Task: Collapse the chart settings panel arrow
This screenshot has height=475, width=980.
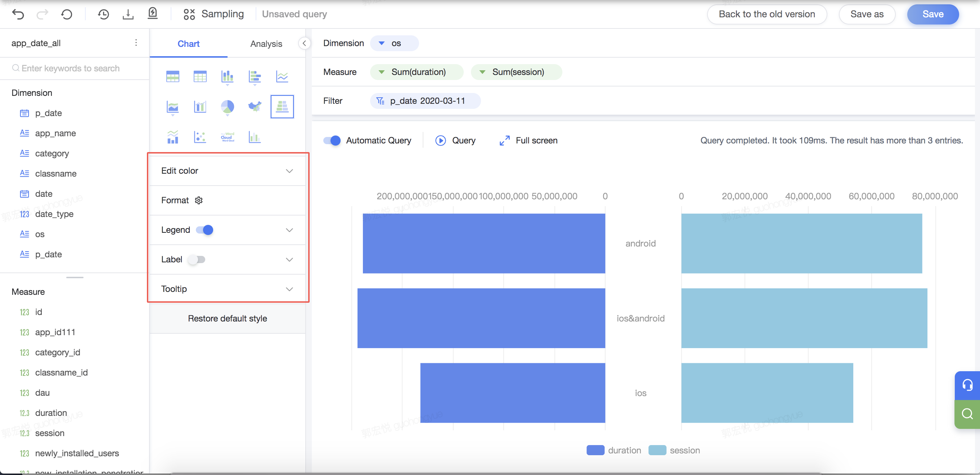Action: 304,43
